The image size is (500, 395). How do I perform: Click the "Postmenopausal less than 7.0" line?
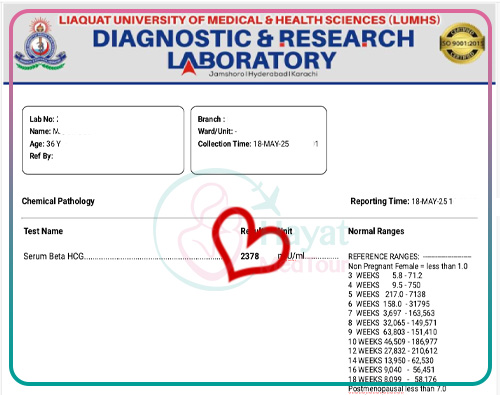coord(397,389)
